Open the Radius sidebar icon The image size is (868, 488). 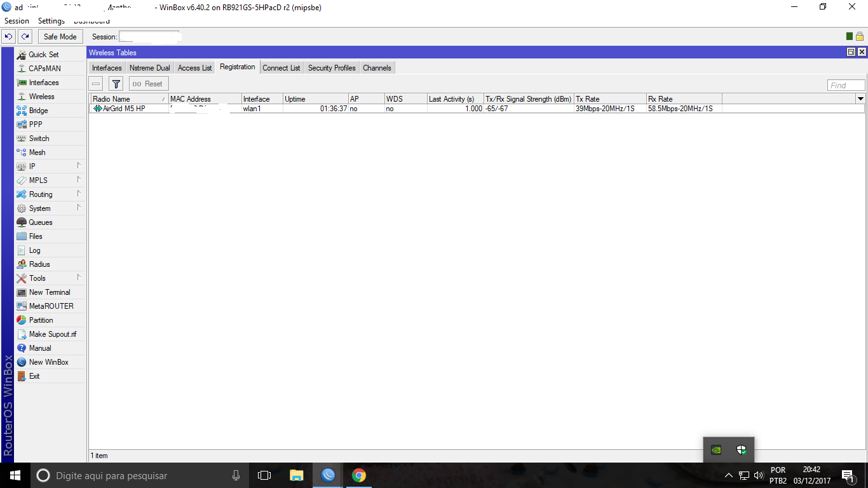(22, 264)
